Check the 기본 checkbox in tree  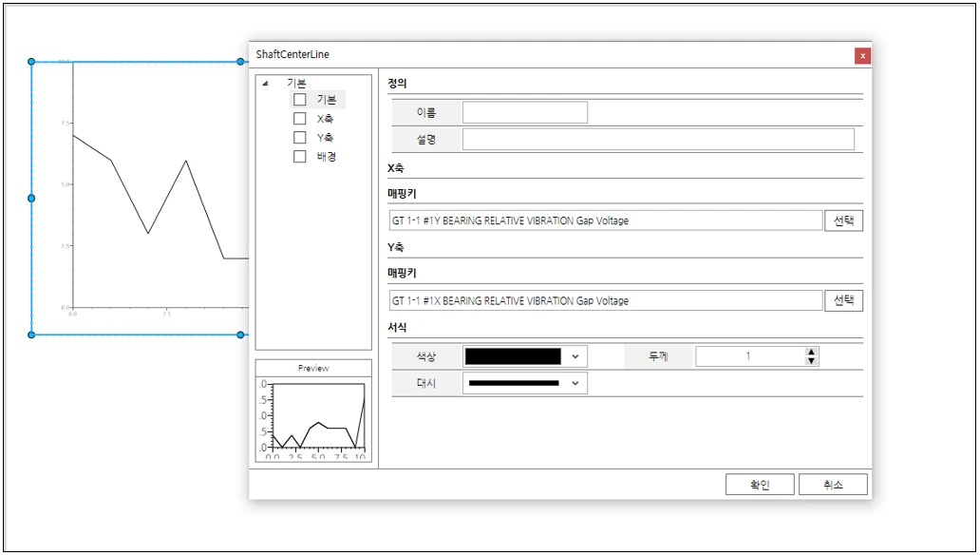click(x=300, y=100)
